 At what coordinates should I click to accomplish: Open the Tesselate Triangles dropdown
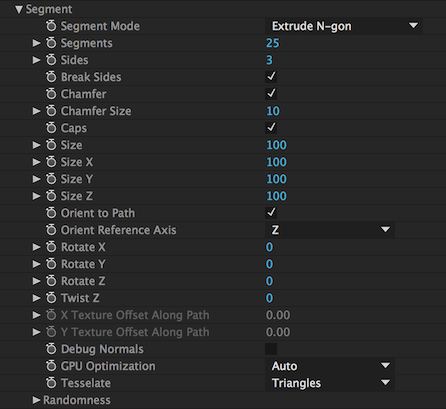pyautogui.click(x=330, y=383)
